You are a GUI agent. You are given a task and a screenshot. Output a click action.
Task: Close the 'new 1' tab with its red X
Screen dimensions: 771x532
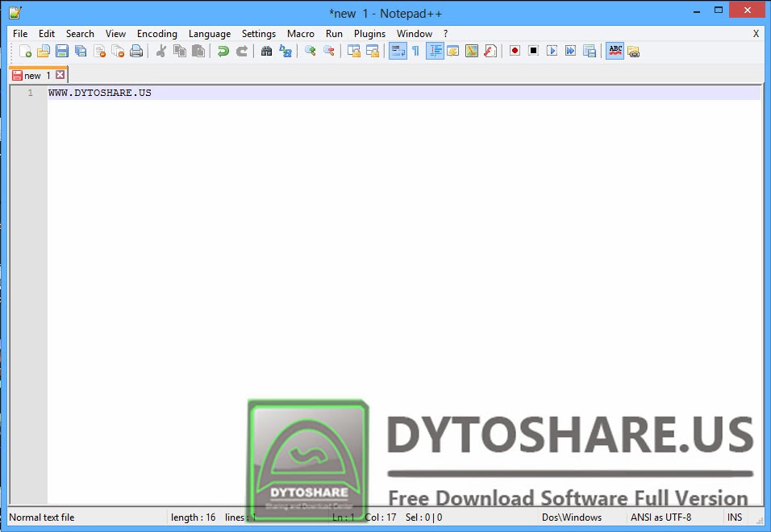pyautogui.click(x=60, y=75)
